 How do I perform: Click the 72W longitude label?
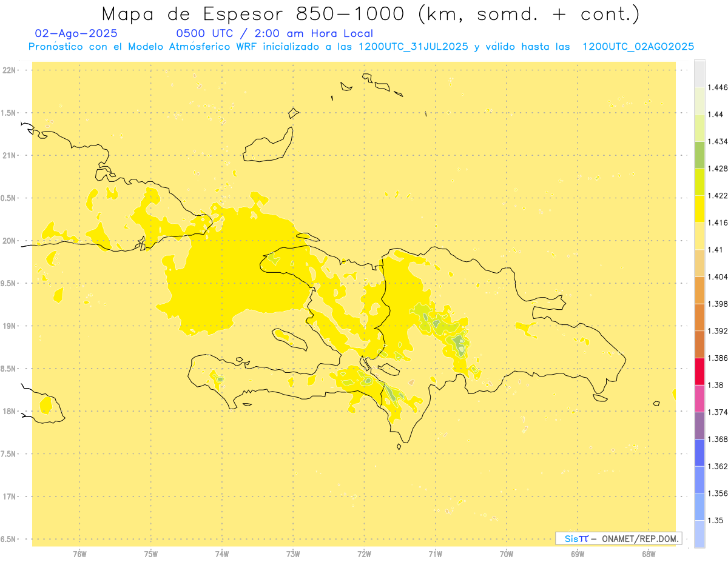pos(364,554)
